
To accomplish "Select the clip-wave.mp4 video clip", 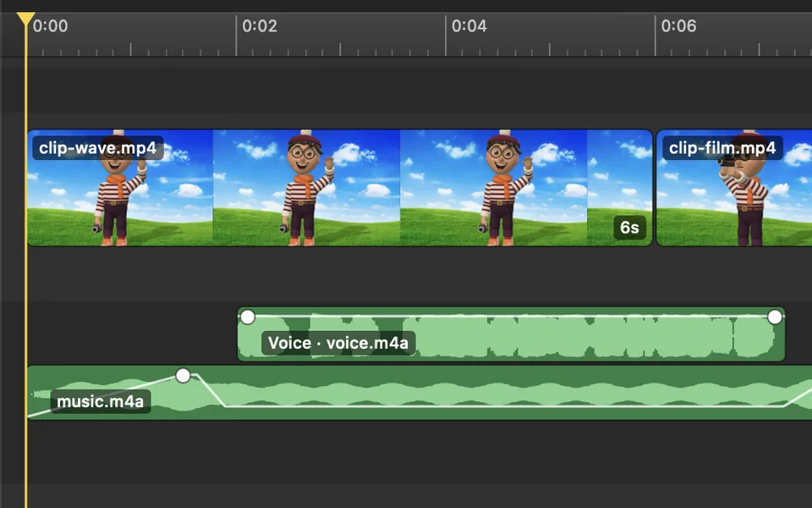I will [340, 188].
